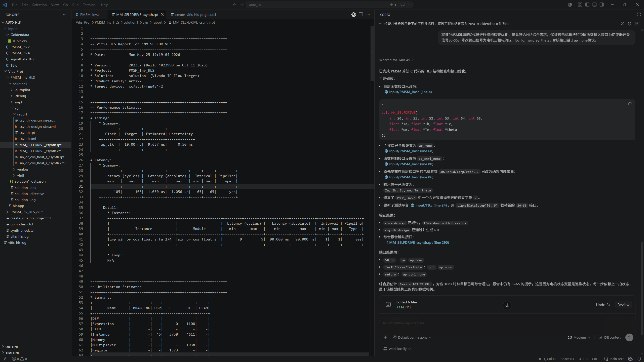Jump to the latest Codex message
The width and height of the screenshot is (644, 362).
pos(507,305)
